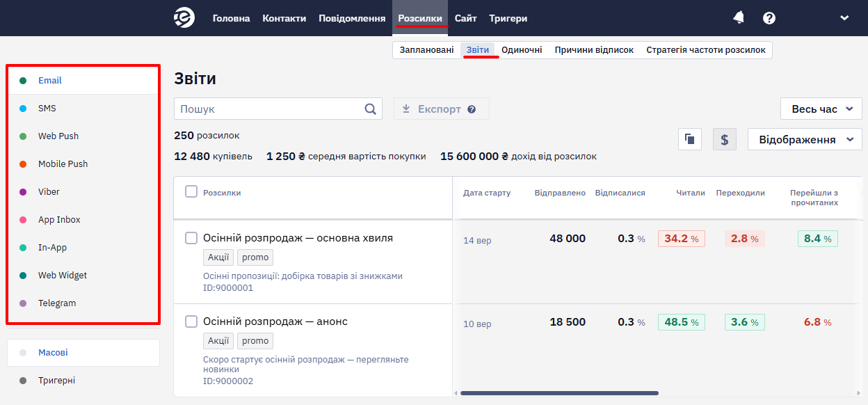Click the 48.5 % read rate badge
The width and height of the screenshot is (868, 405).
point(682,322)
